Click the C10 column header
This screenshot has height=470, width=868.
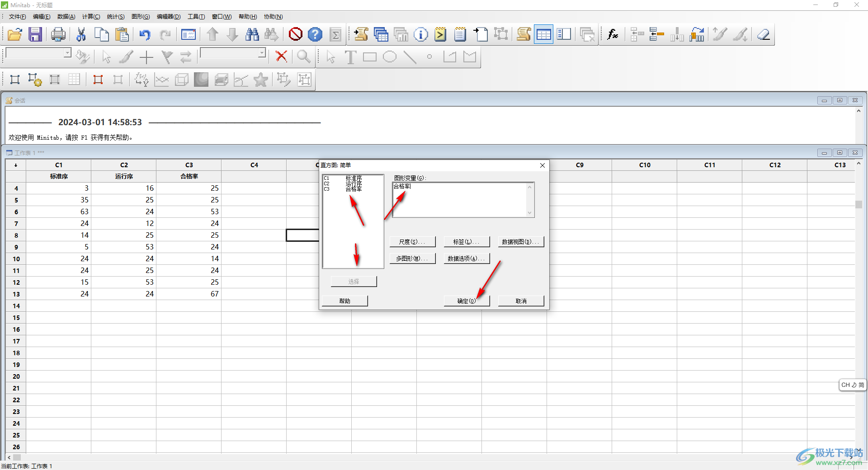pyautogui.click(x=645, y=165)
